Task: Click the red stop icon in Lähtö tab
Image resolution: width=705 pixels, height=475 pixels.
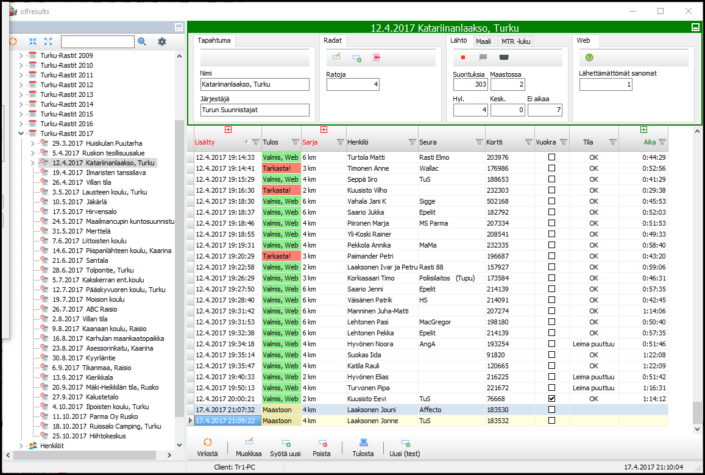Action: point(462,58)
